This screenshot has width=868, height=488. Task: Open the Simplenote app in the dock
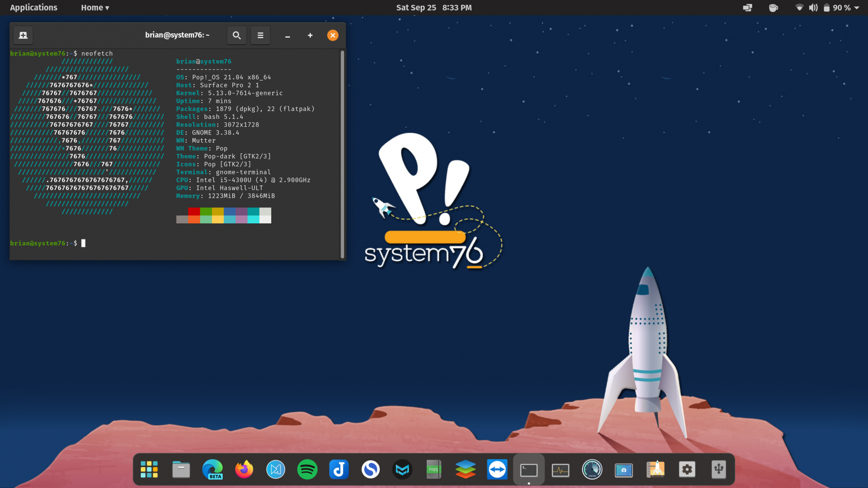tap(371, 469)
